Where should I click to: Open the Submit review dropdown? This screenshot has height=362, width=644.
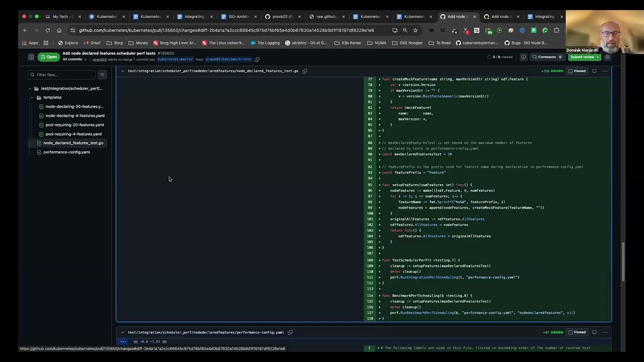pyautogui.click(x=585, y=57)
